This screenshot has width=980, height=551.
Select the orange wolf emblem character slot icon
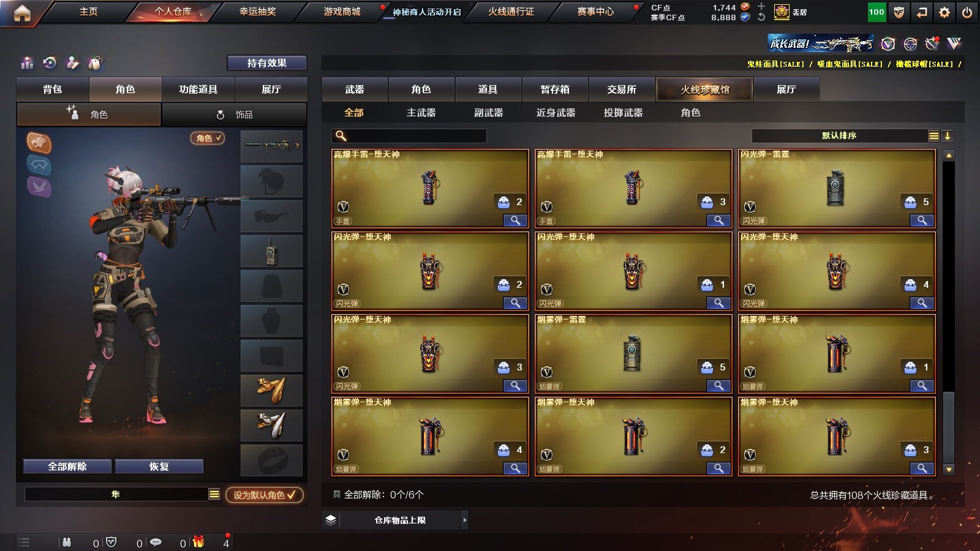39,143
